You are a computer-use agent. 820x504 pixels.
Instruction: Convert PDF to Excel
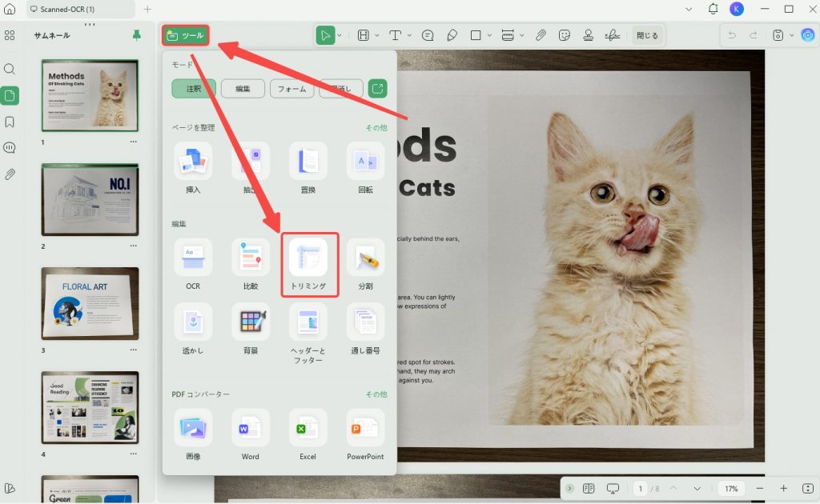(308, 434)
